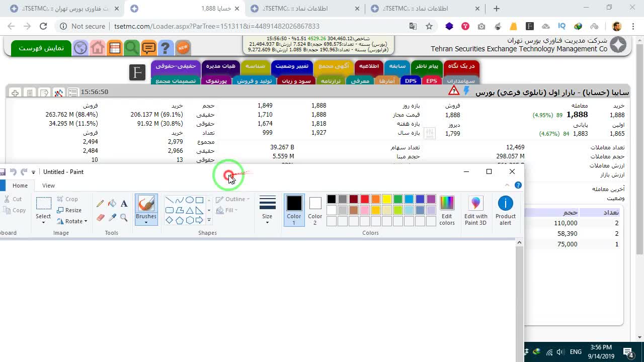The width and height of the screenshot is (644, 362).
Task: Open the Rotate dropdown menu
Action: coord(72,221)
